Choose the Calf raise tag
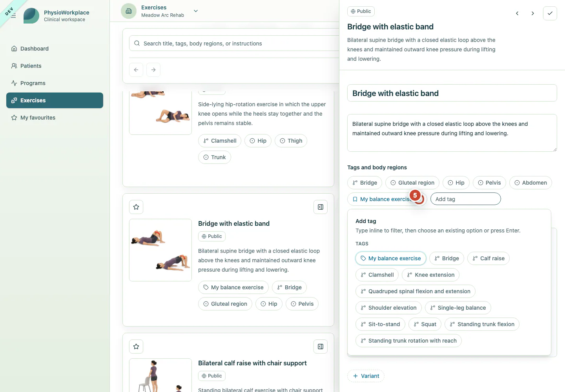This screenshot has width=565, height=392. (x=488, y=258)
